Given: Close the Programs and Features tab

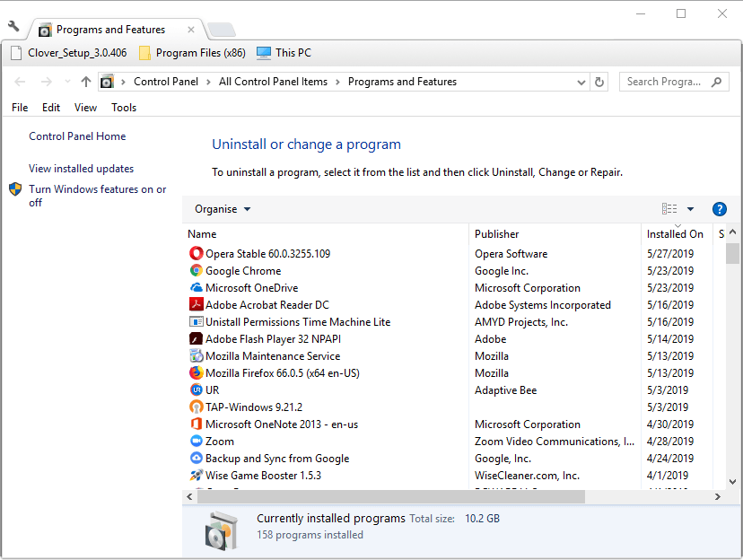Looking at the screenshot, I should pos(191,30).
